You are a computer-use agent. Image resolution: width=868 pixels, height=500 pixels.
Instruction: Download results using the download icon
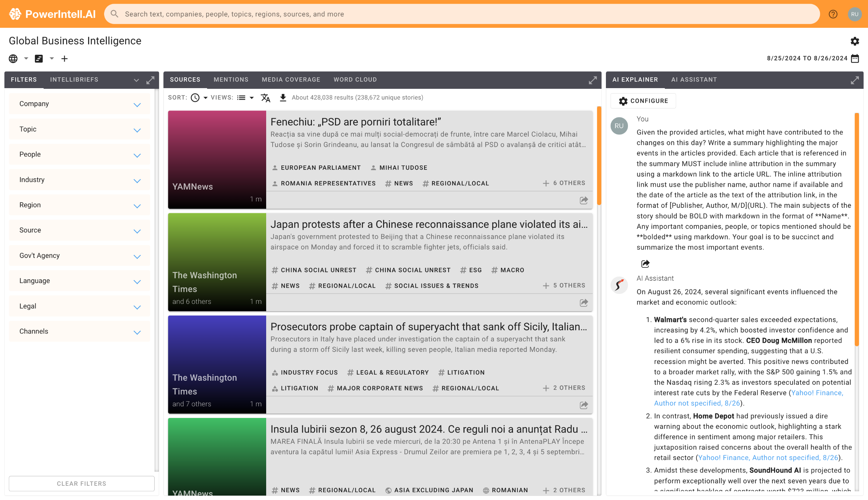(283, 98)
